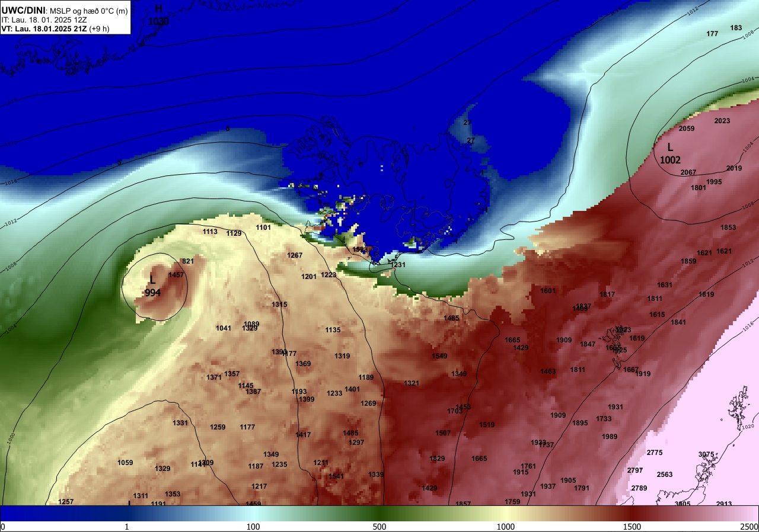Click the color bar label '1500'
This screenshot has width=759, height=532.
[632, 527]
